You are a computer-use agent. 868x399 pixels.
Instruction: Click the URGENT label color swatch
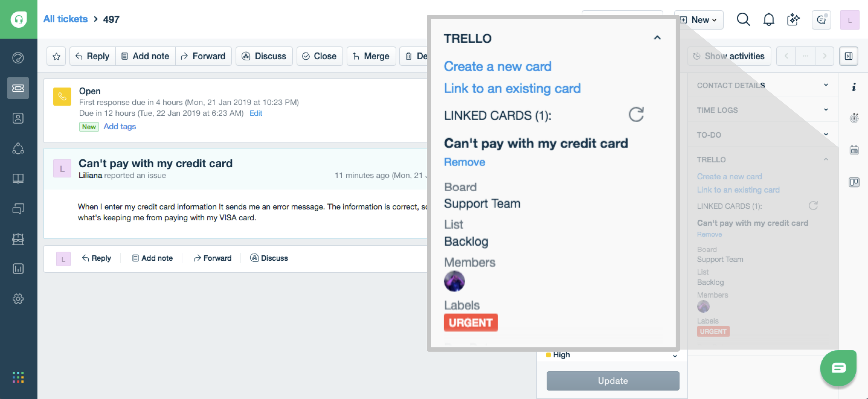click(x=471, y=323)
